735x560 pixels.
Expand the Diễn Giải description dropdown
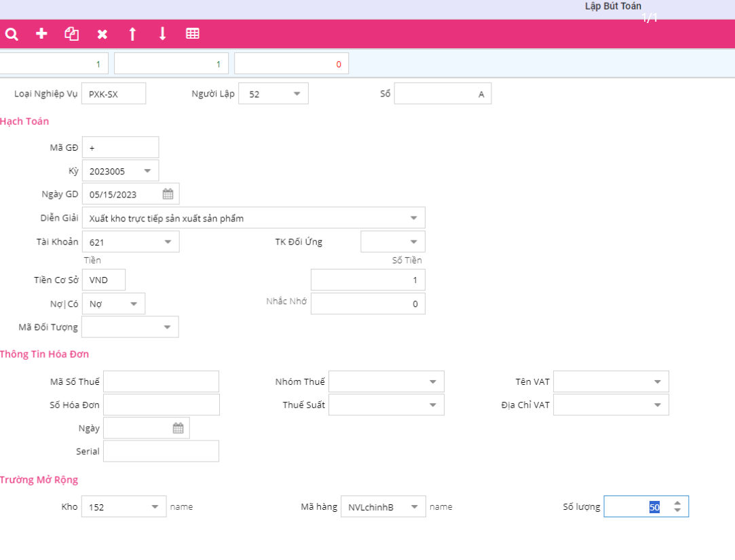413,219
